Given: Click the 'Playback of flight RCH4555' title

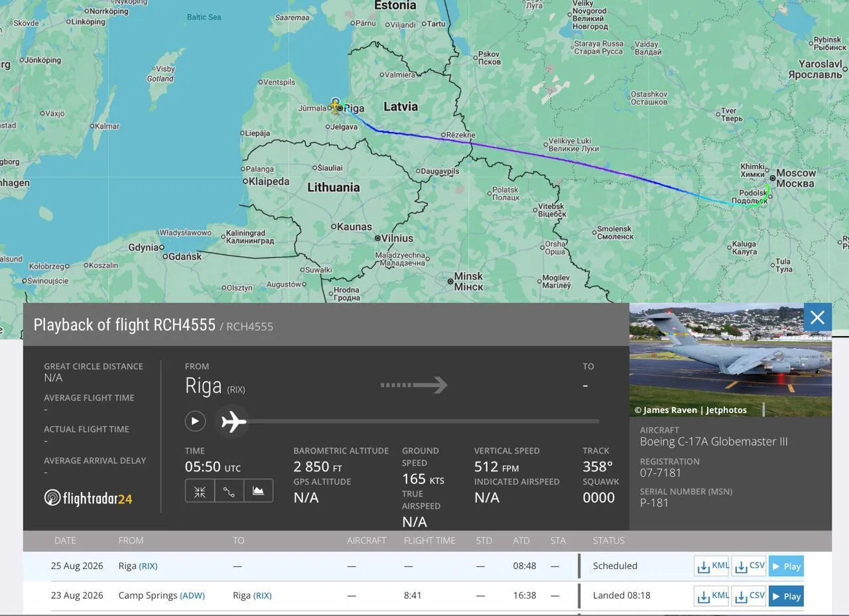Looking at the screenshot, I should [125, 325].
